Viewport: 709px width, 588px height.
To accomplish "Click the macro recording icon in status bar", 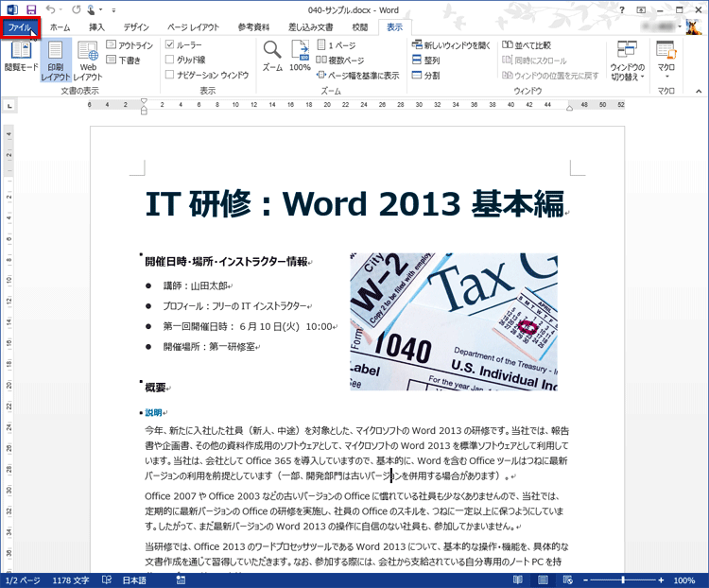I will click(181, 580).
